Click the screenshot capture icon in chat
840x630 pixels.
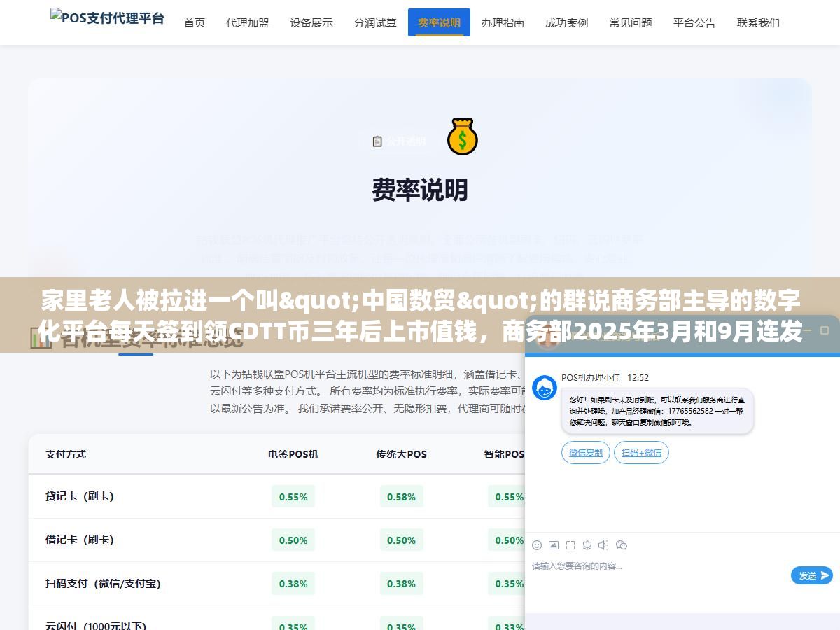[x=570, y=545]
